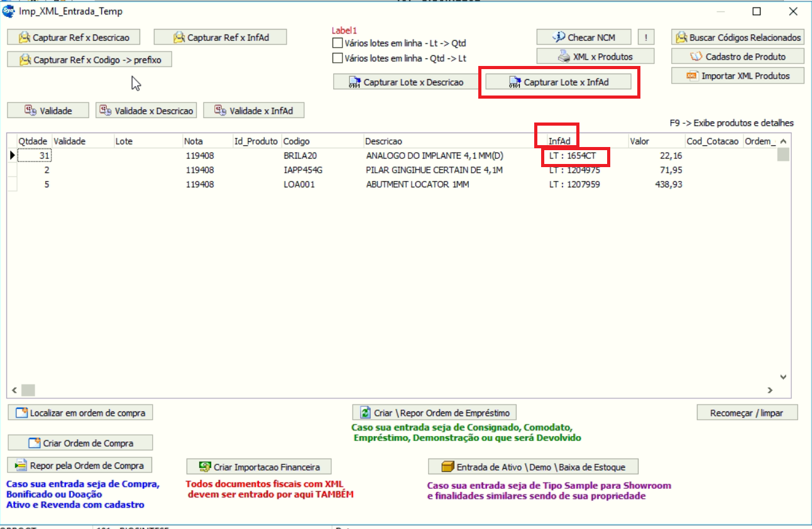Click Capturar Ref x InfAd button
This screenshot has height=529, width=812.
[x=221, y=38]
